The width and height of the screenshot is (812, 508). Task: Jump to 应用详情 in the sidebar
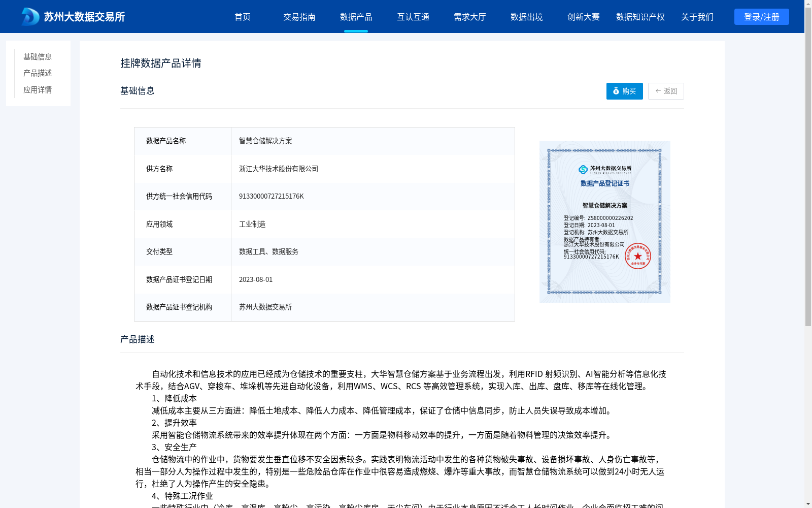click(38, 90)
